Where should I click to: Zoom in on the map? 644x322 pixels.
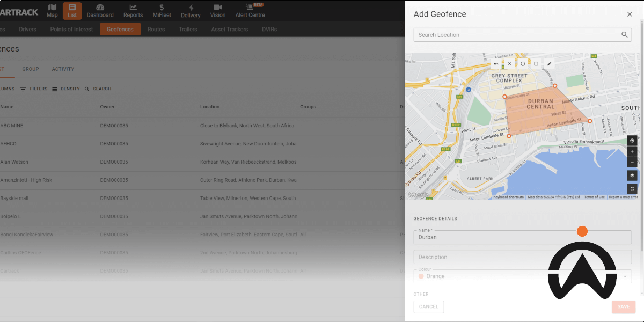tap(632, 151)
